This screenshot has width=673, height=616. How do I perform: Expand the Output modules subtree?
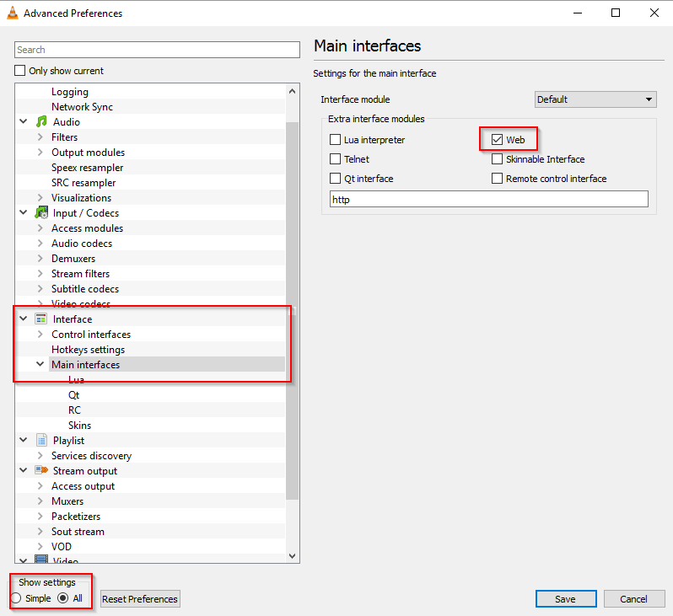point(40,152)
